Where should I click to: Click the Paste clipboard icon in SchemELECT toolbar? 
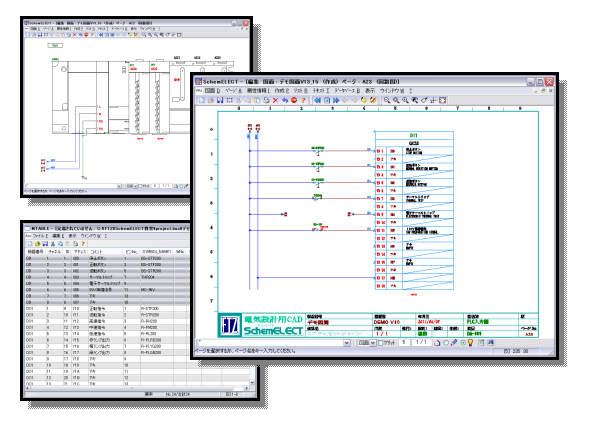pyautogui.click(x=257, y=100)
